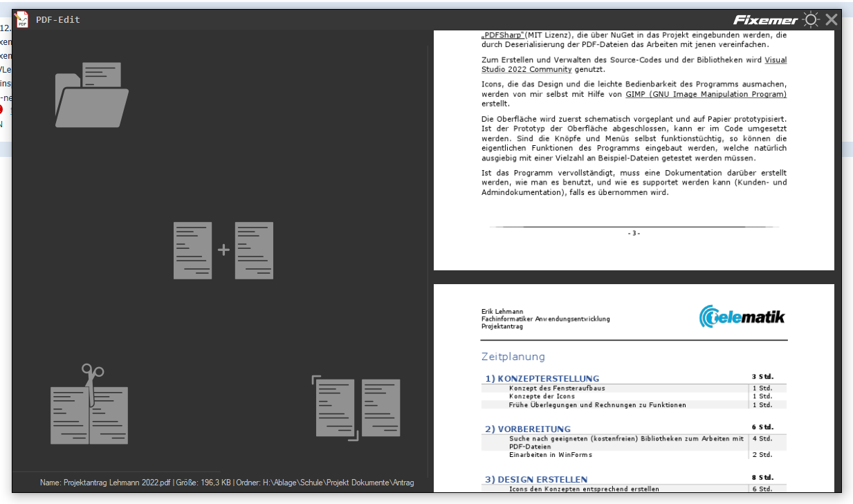Open a PDF with the folder icon
The height and width of the screenshot is (504, 853).
pos(91,95)
